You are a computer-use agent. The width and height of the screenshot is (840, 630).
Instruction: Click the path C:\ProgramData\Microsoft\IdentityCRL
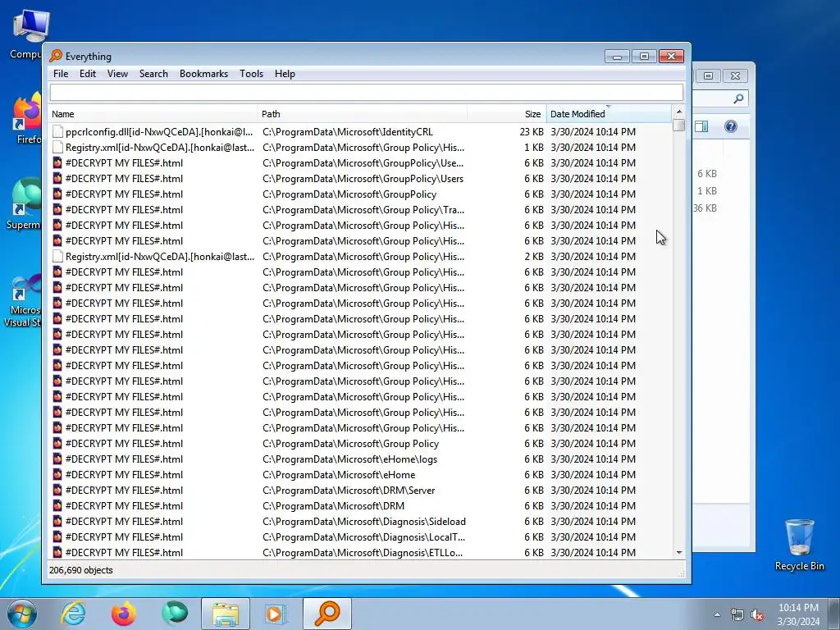348,132
